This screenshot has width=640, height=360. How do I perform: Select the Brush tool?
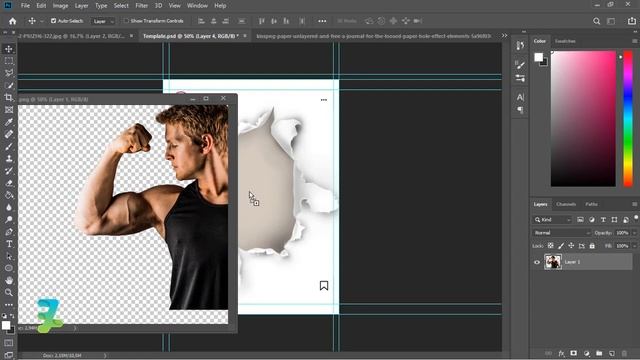[x=9, y=146]
